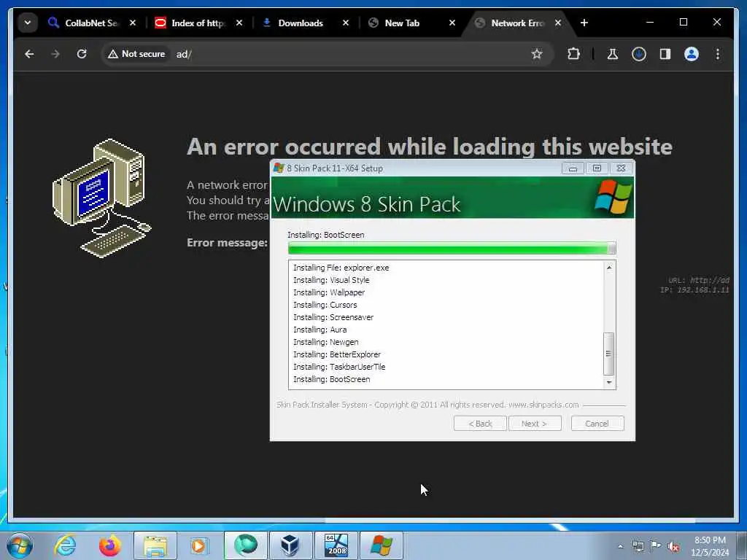The image size is (747, 560).
Task: Switch to the Index of http tab
Action: 198,23
